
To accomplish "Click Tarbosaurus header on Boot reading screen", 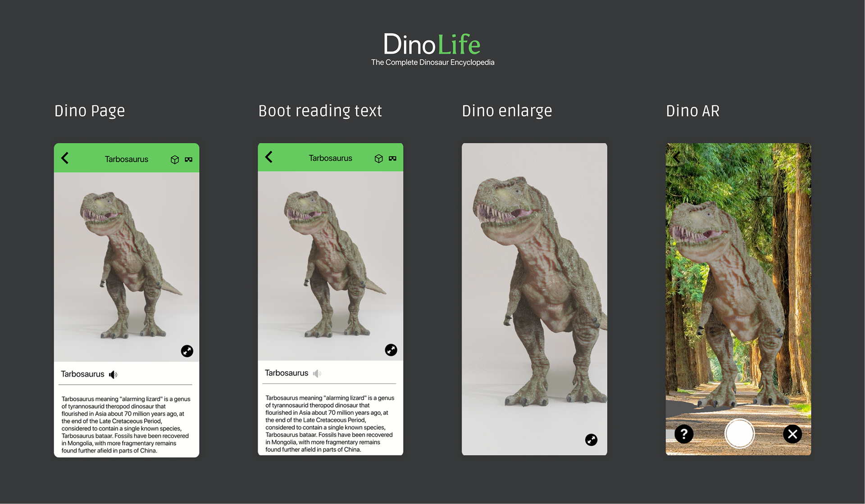I will [330, 159].
